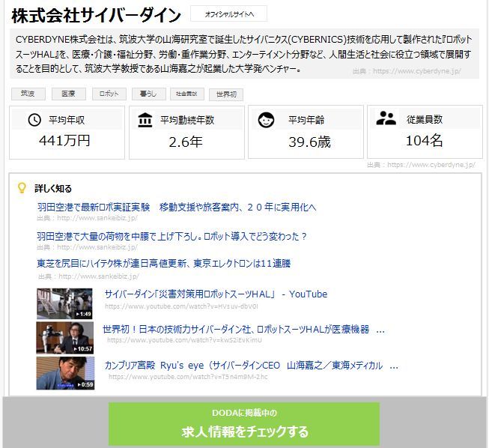This screenshot has width=489, height=448.
Task: Click the lightbulb icon next to 詳しく知る
Action: coord(22,188)
